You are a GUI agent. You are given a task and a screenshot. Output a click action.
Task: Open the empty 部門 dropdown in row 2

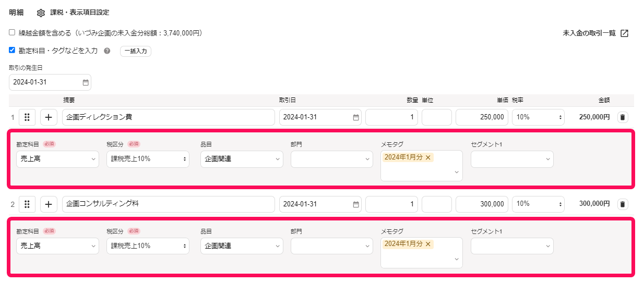(x=332, y=246)
